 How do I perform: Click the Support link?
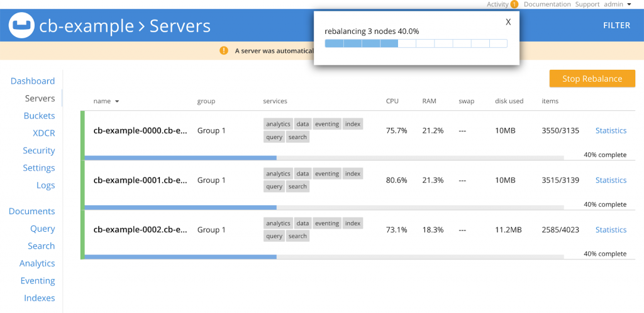click(587, 4)
